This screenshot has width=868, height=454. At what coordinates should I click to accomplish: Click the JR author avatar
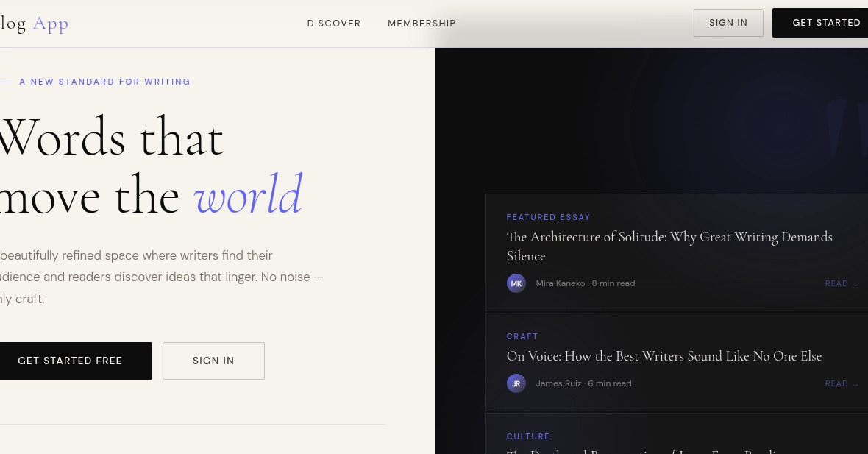pyautogui.click(x=516, y=383)
